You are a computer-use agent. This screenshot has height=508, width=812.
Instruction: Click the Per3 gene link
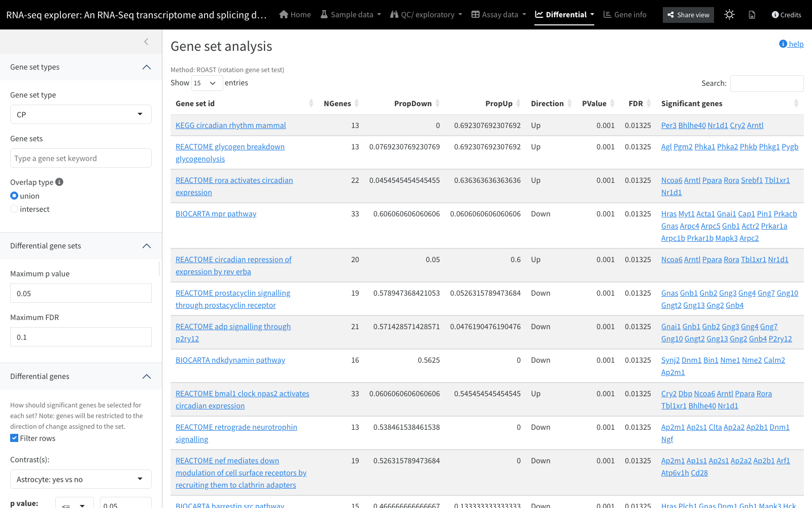coord(668,125)
